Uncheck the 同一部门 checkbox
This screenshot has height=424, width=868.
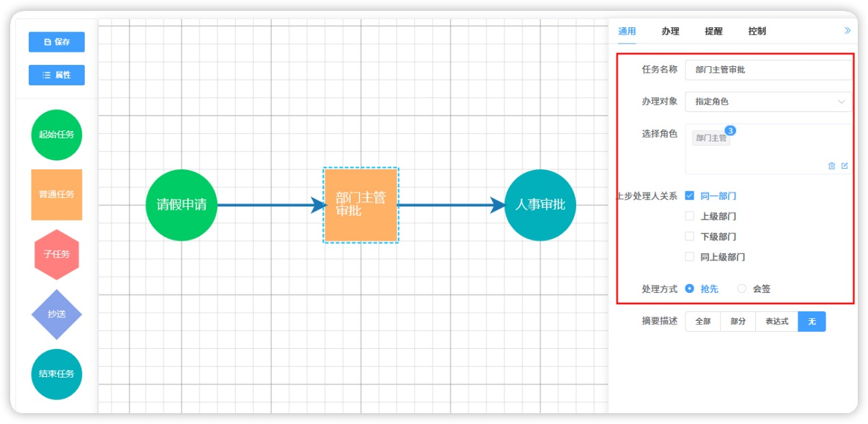690,196
